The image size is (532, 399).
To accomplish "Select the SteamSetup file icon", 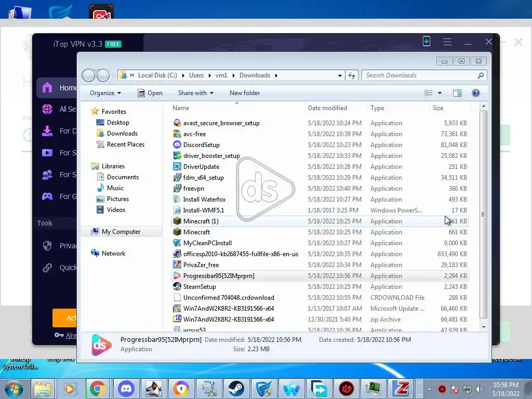I will pos(177,287).
